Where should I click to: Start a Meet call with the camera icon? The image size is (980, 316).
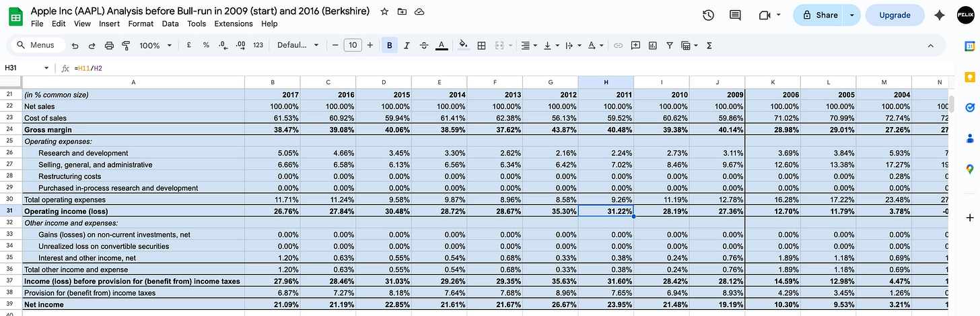(x=764, y=15)
